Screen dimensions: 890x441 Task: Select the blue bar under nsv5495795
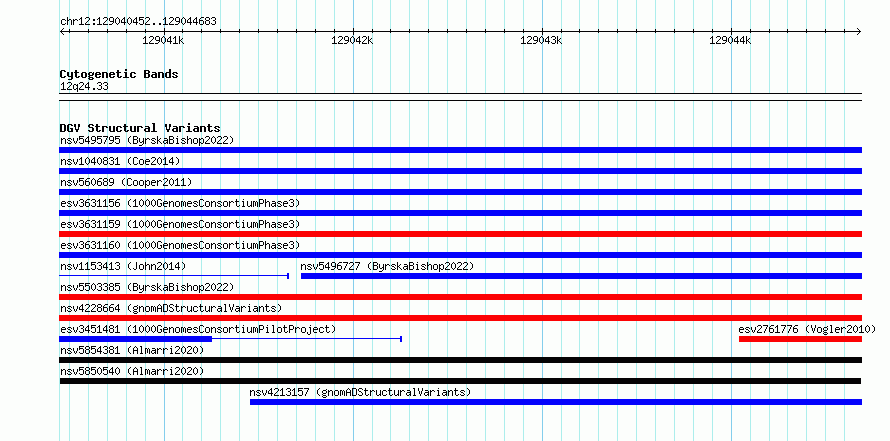coord(460,150)
